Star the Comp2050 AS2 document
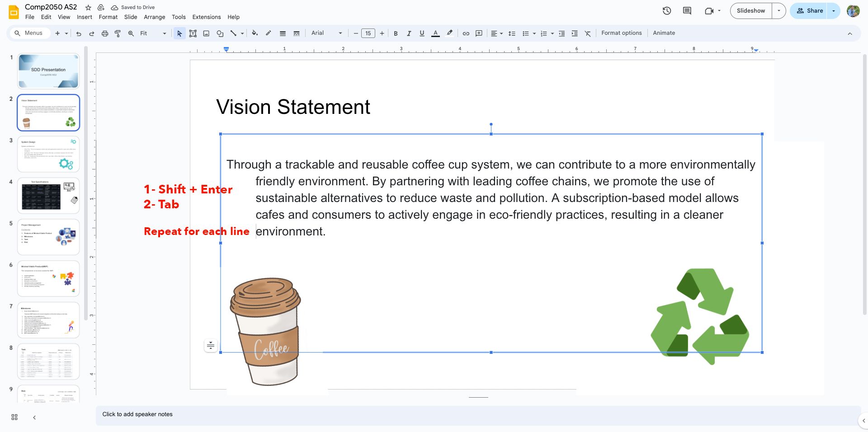This screenshot has height=432, width=868. click(88, 8)
